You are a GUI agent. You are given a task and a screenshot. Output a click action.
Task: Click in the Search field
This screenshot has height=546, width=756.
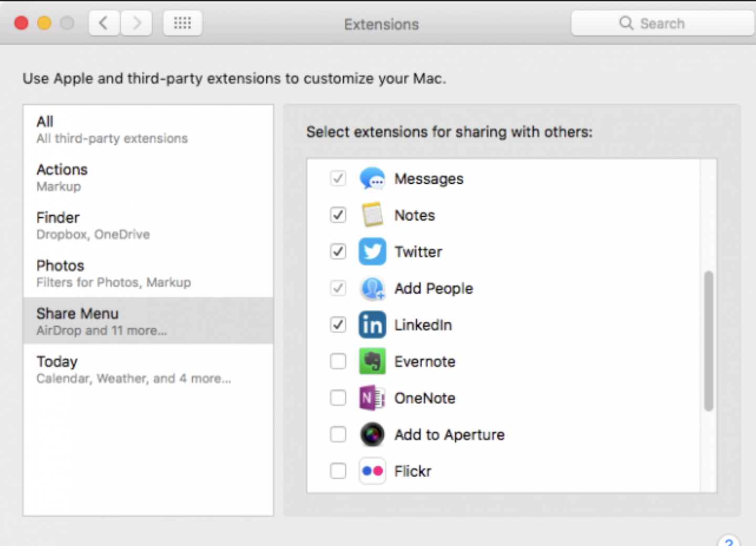(x=663, y=23)
